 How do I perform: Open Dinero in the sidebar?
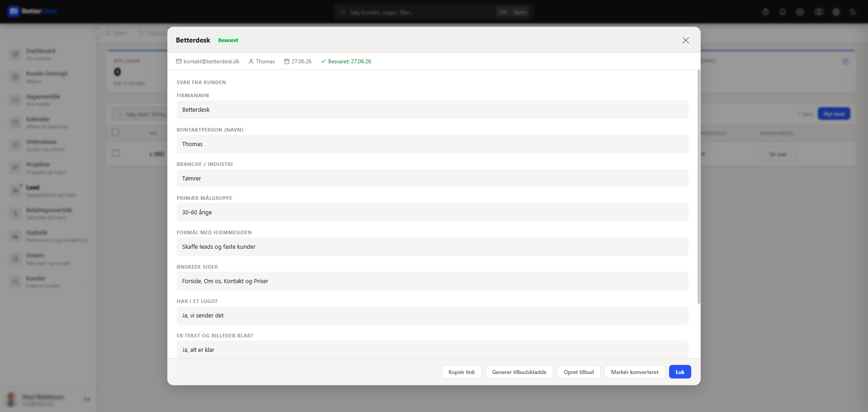pos(47,259)
